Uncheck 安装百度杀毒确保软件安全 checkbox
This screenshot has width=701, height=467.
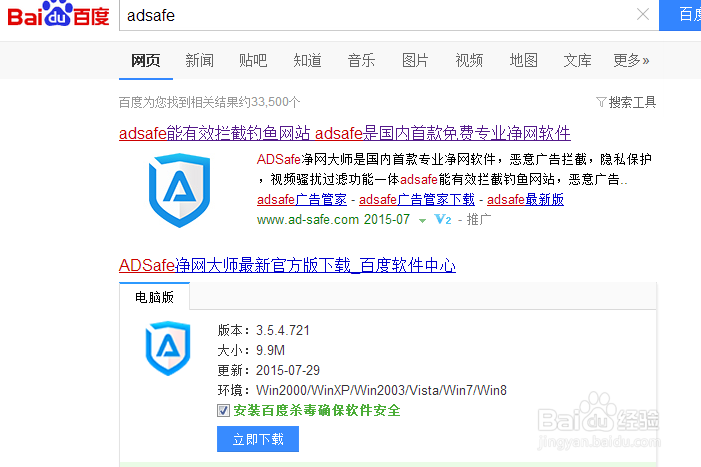click(x=223, y=410)
